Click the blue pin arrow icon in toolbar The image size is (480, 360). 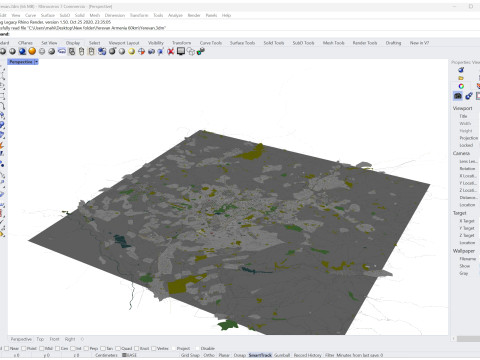pyautogui.click(x=161, y=51)
